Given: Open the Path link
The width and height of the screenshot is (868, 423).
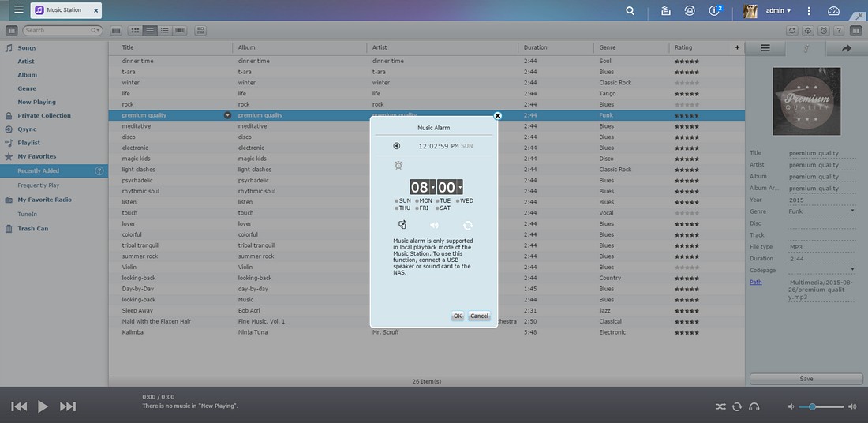Looking at the screenshot, I should click(756, 282).
